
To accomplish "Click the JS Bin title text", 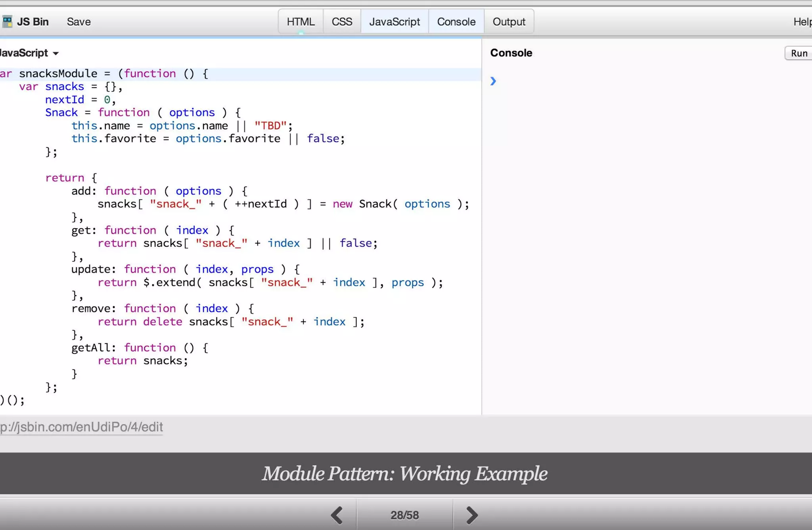I will coord(33,21).
